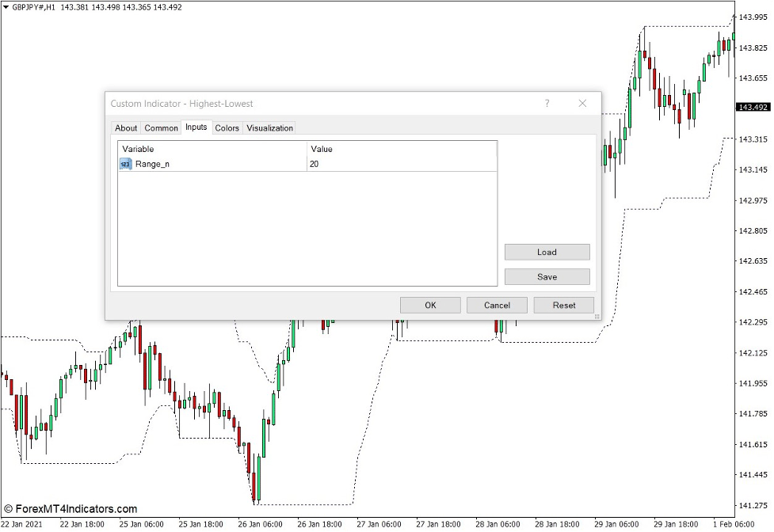The height and width of the screenshot is (532, 774).
Task: Open dialog help via the question mark icon
Action: pos(546,103)
